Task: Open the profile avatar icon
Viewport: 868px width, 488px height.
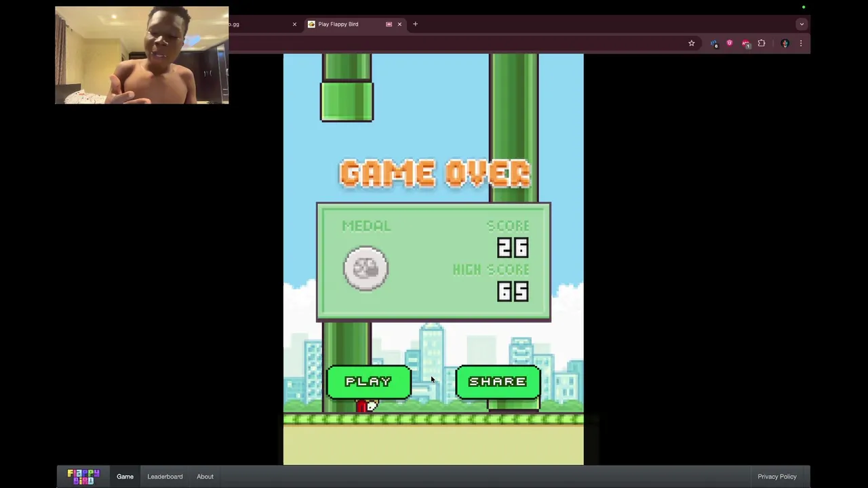Action: (785, 43)
